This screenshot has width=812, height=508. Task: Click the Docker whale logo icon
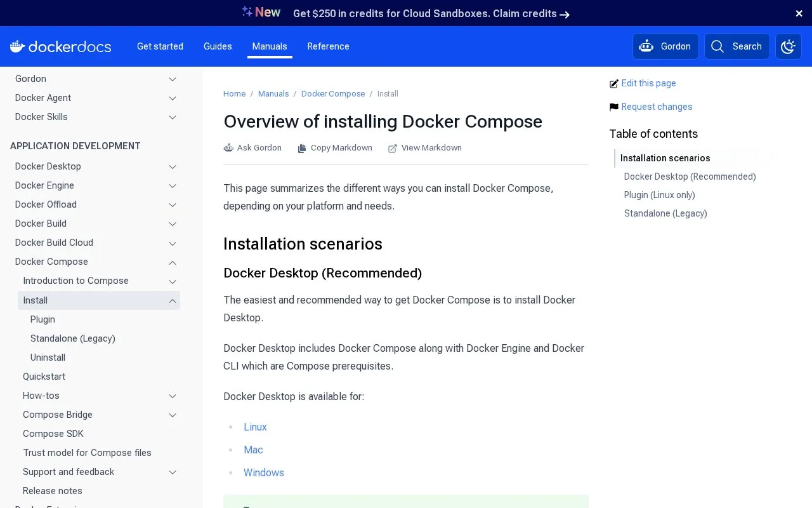pos(18,46)
